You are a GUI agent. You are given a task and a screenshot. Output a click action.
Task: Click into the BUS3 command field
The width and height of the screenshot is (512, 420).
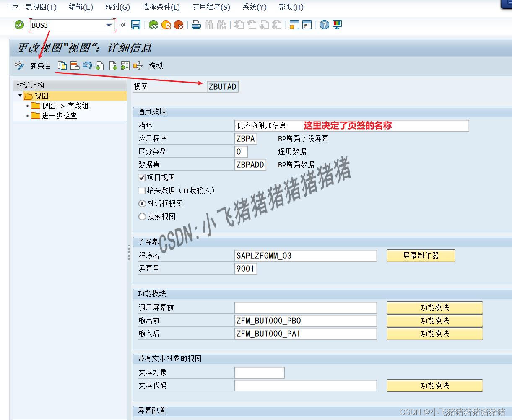(x=67, y=25)
